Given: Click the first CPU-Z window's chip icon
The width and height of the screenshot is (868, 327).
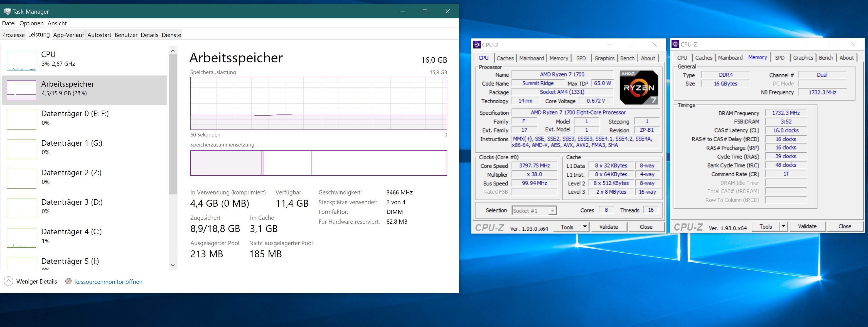Looking at the screenshot, I should (x=476, y=45).
